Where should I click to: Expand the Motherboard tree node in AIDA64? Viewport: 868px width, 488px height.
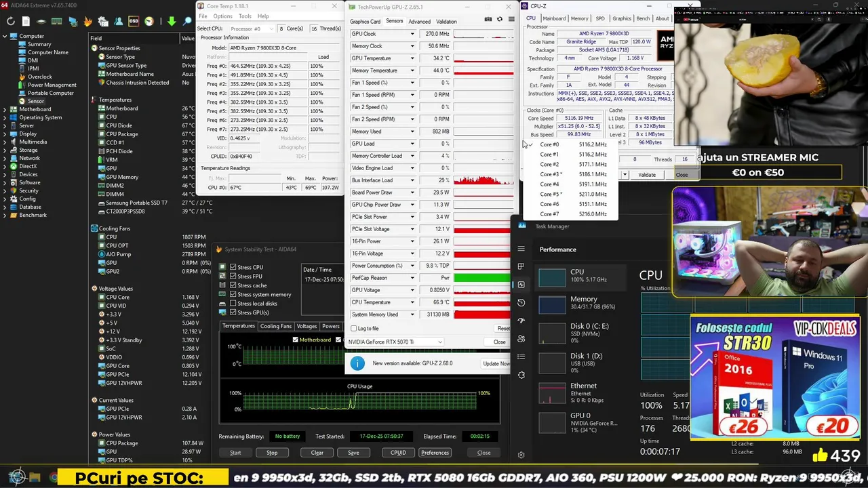(5, 109)
